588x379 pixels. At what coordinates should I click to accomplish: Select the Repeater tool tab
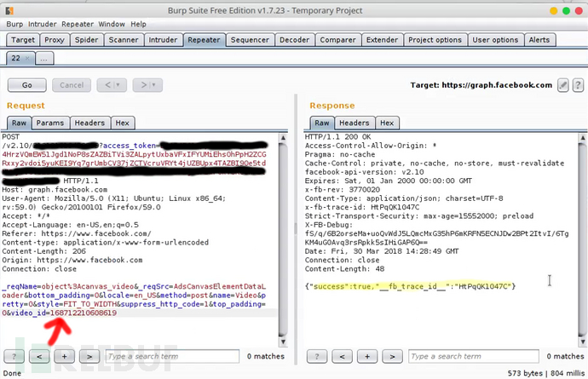pos(204,40)
